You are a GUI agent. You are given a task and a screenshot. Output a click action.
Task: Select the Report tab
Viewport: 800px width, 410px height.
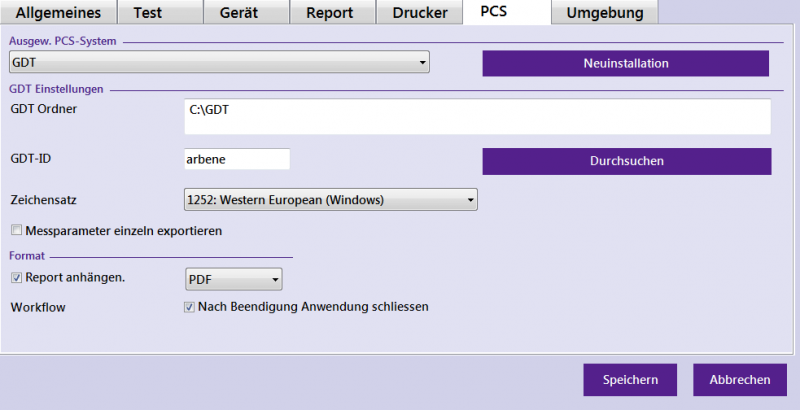click(332, 12)
